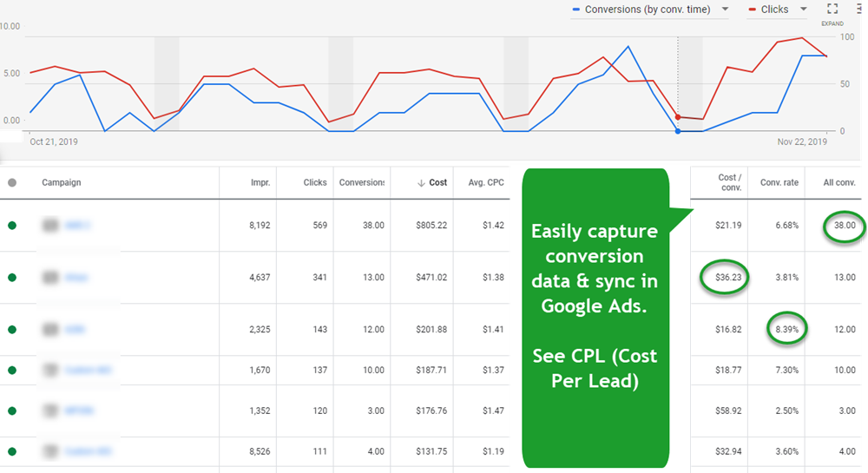Toggle green status dot in $176.76 row
The image size is (868, 473).
coord(12,411)
